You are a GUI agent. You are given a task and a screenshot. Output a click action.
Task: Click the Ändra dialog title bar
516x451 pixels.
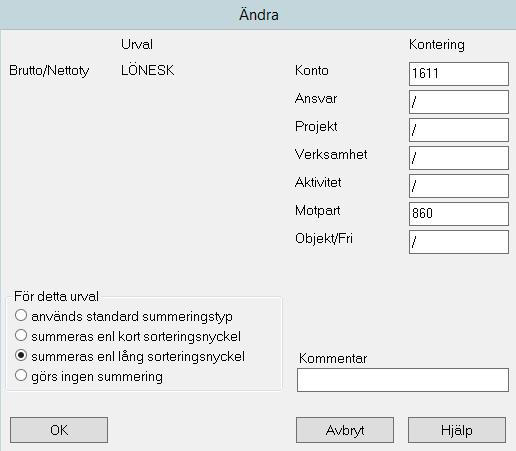(x=258, y=15)
